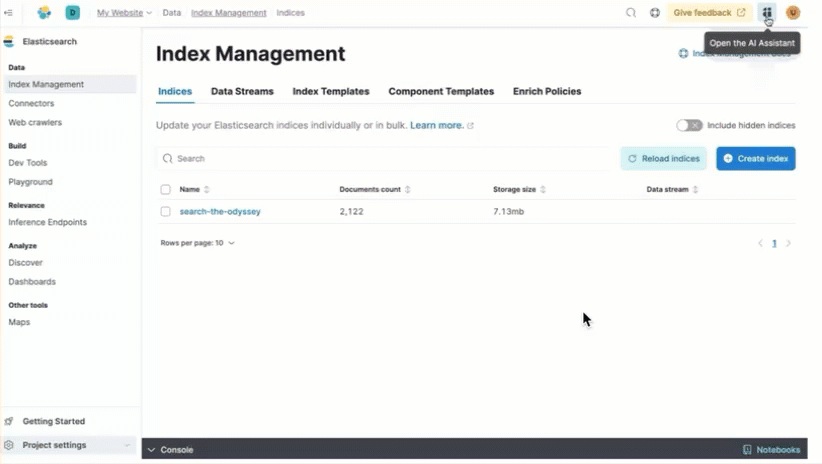Open the user avatar menu
Screen dimensions: 822x464
click(793, 13)
